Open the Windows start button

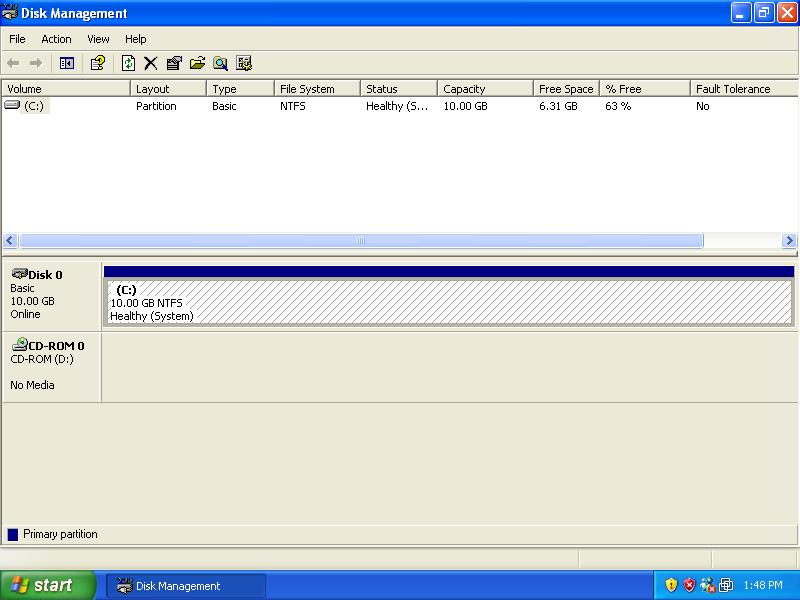pos(48,585)
